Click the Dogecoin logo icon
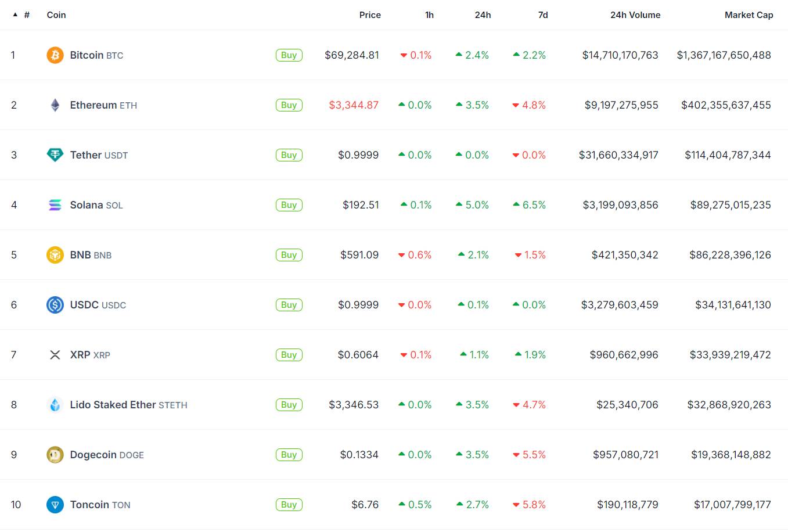This screenshot has height=532, width=788. [55, 455]
